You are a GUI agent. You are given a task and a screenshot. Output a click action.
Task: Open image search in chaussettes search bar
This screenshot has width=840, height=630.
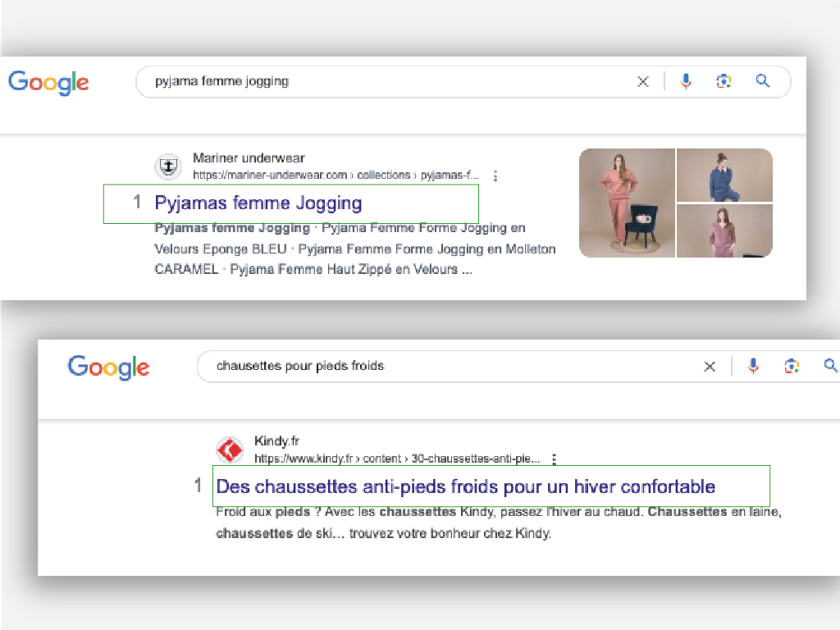[792, 366]
